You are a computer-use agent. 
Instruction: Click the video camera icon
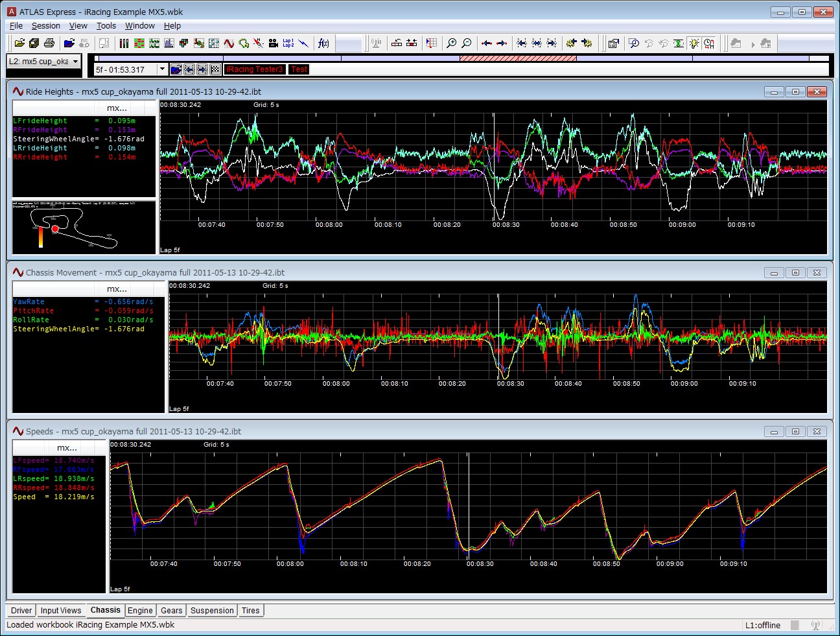pyautogui.click(x=273, y=43)
